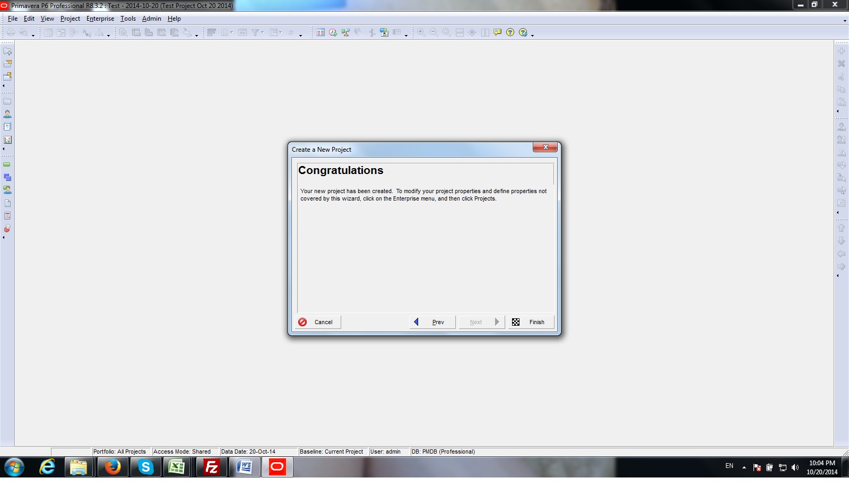Open an existing project from the sidebar

point(7,65)
